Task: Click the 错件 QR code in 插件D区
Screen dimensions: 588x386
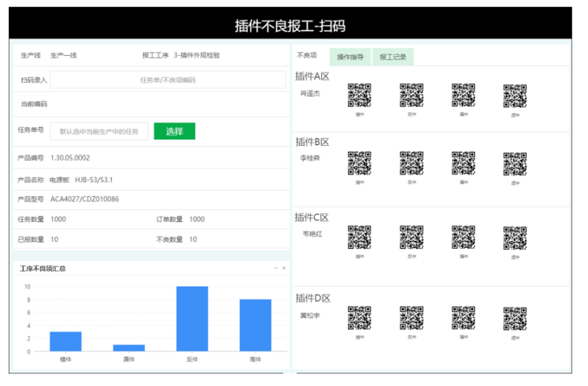Action: [360, 317]
